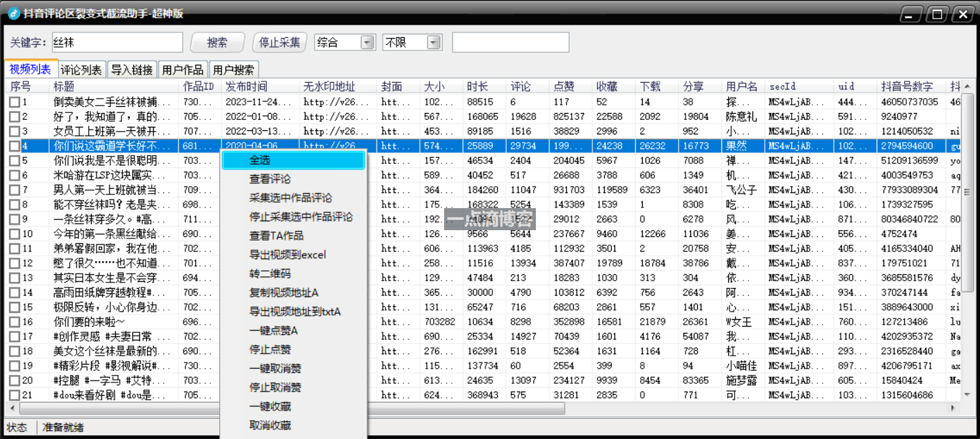Tick the checkbox for row 2

coord(14,117)
